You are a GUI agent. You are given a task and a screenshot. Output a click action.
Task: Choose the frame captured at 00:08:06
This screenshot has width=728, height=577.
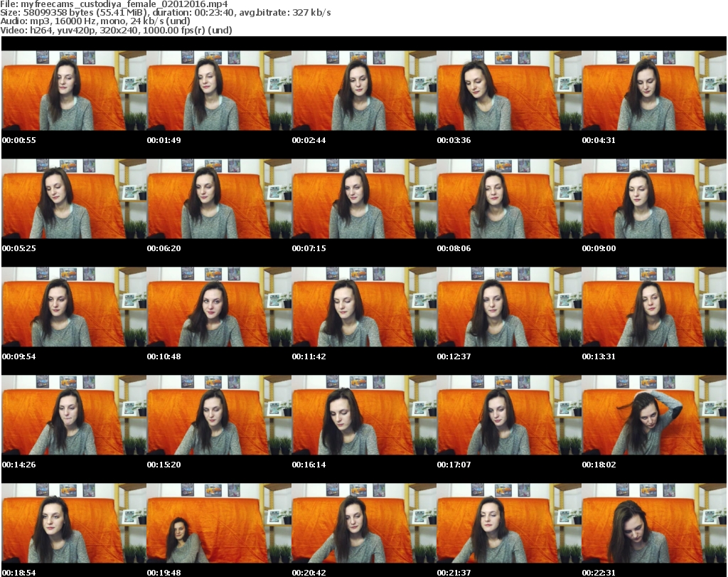(508, 198)
